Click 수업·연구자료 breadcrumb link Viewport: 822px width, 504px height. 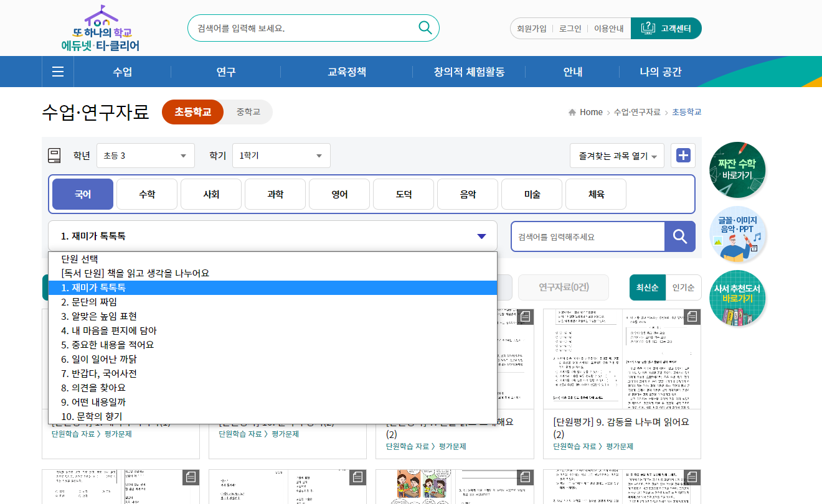[637, 113]
